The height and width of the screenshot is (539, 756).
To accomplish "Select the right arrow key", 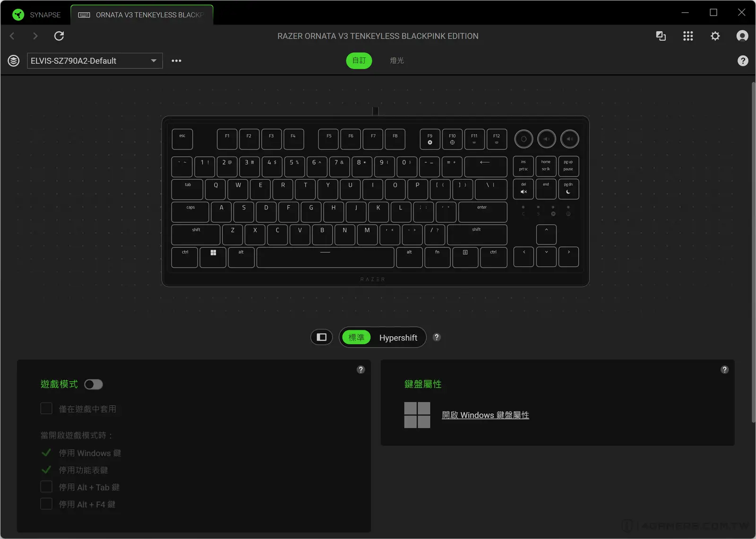I will [568, 257].
